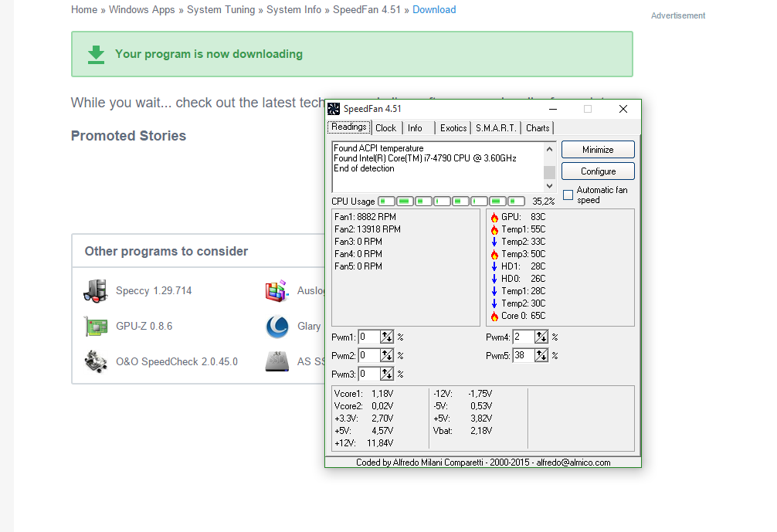
Task: Click the first CPU usage bar
Action: pyautogui.click(x=386, y=201)
